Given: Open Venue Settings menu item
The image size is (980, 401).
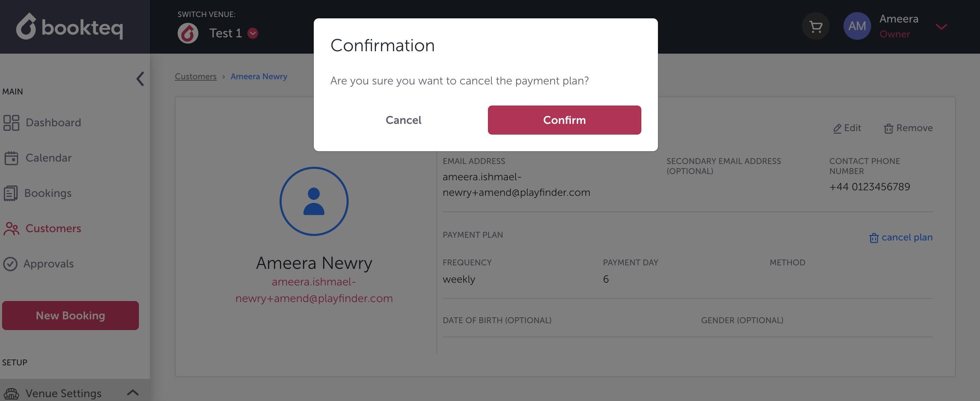Looking at the screenshot, I should (63, 393).
